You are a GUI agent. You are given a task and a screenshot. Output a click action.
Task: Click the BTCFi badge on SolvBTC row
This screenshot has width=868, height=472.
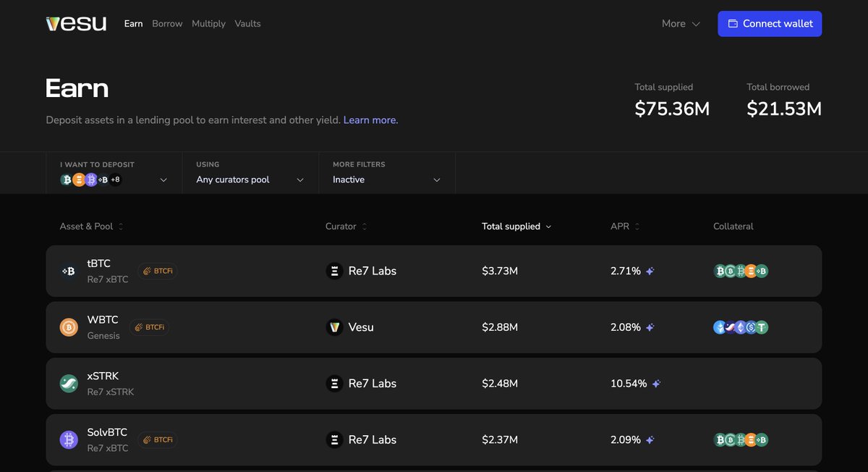(158, 439)
